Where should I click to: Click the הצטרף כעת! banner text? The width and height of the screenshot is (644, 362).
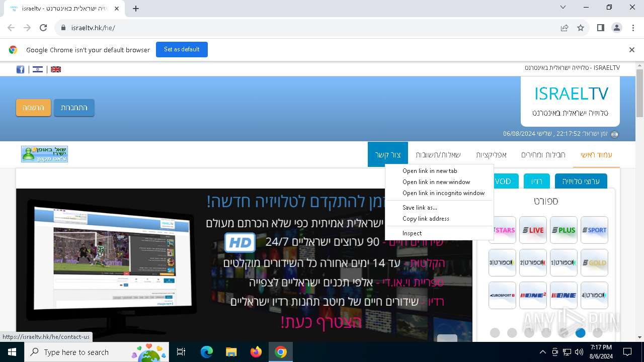[321, 322]
